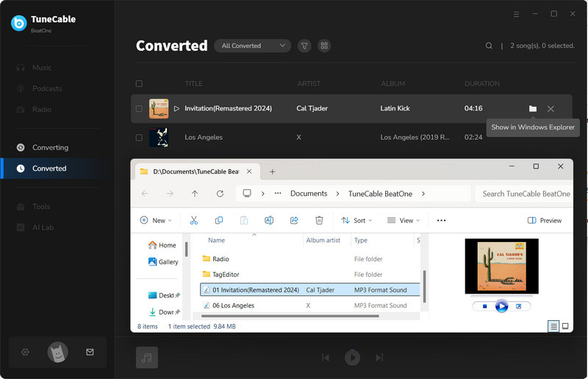Go to the Converting list
The image size is (588, 379).
[43, 148]
